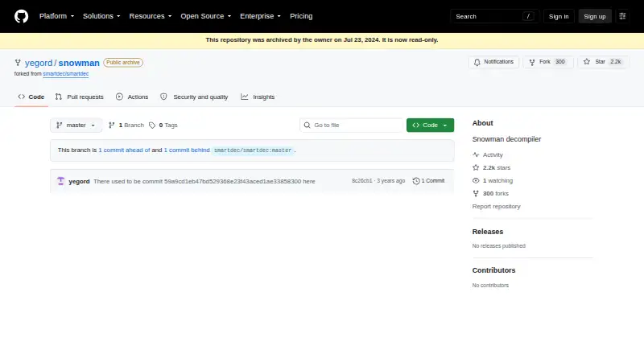Screen dimensions: 644x354
Task: Open the snowman repository link
Action: pos(79,63)
